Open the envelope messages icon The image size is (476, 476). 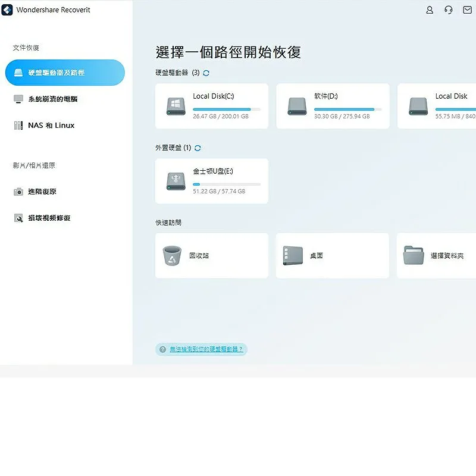467,10
